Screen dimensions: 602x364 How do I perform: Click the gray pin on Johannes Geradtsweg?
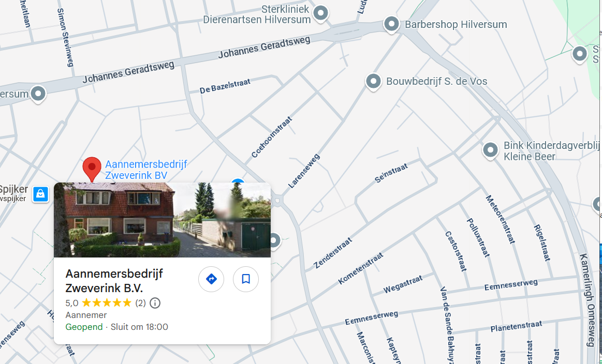[38, 94]
